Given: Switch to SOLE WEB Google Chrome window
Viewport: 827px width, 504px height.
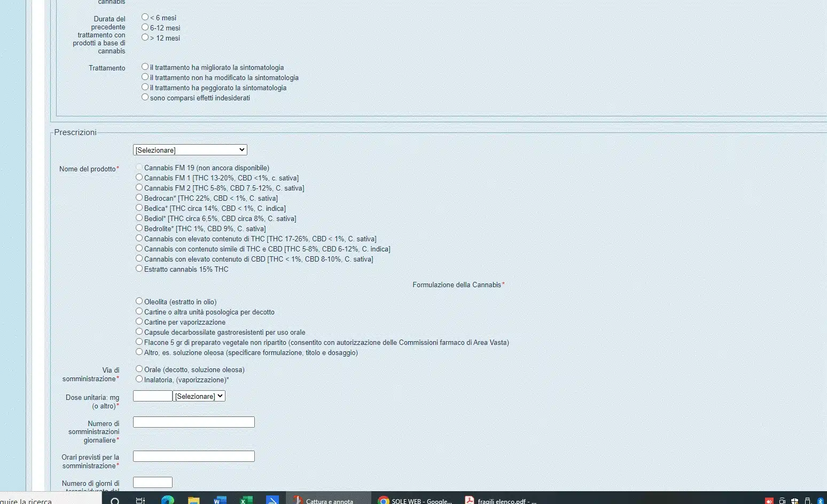Looking at the screenshot, I should (416, 501).
